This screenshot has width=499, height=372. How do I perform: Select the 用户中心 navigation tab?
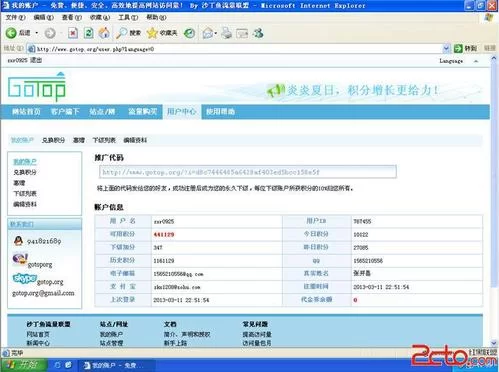[x=182, y=112]
